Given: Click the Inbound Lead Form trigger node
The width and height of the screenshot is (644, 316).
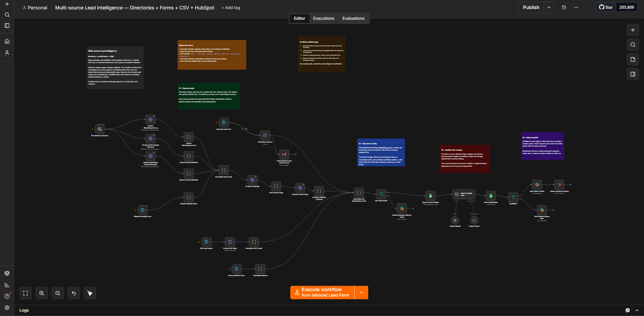Looking at the screenshot, I should [x=224, y=123].
